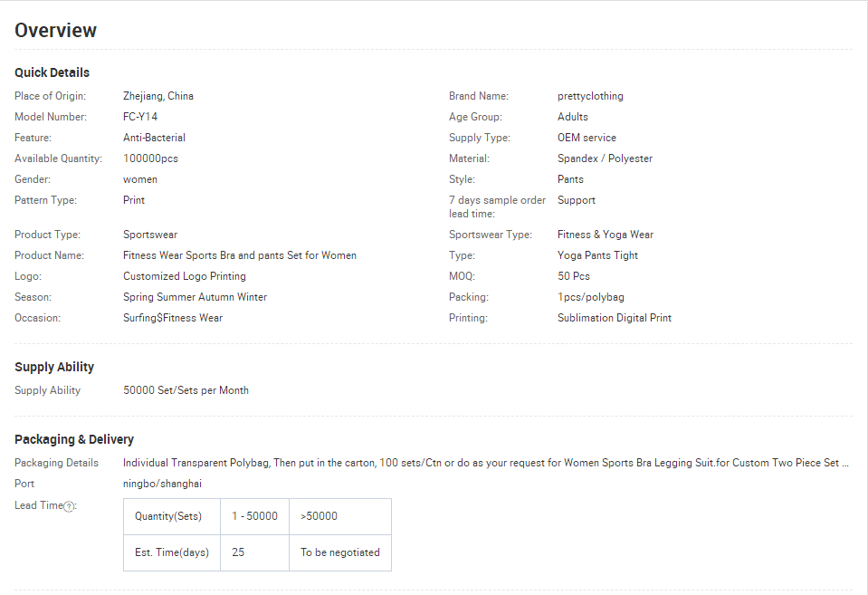Select the Supply Ability section heading
The width and height of the screenshot is (868, 595).
(x=54, y=367)
